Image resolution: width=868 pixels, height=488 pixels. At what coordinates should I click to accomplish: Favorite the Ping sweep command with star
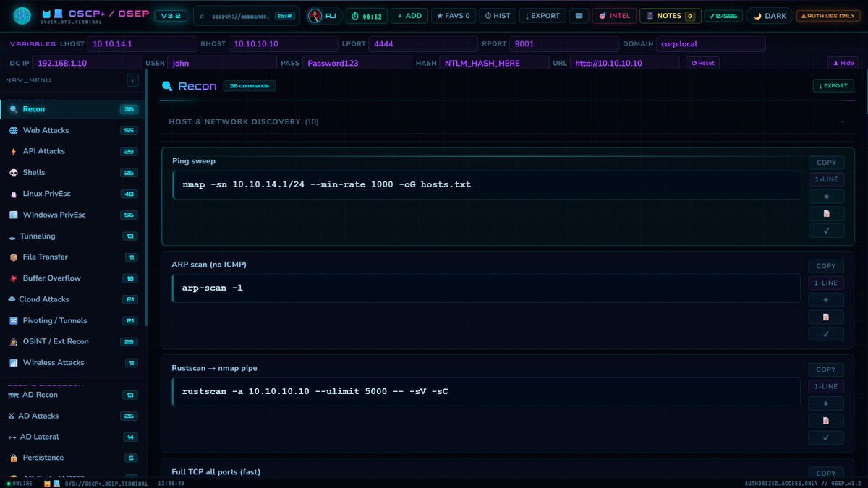(826, 196)
